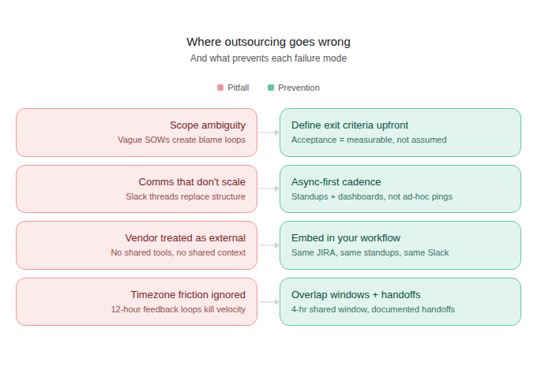Open the Define exit criteria upfront card

pos(400,132)
